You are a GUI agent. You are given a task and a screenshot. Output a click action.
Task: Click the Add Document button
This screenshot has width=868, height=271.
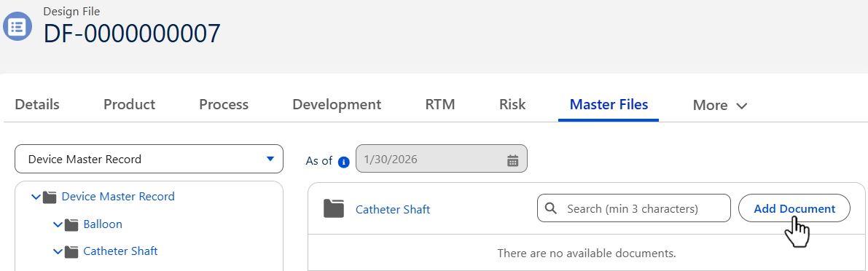794,208
